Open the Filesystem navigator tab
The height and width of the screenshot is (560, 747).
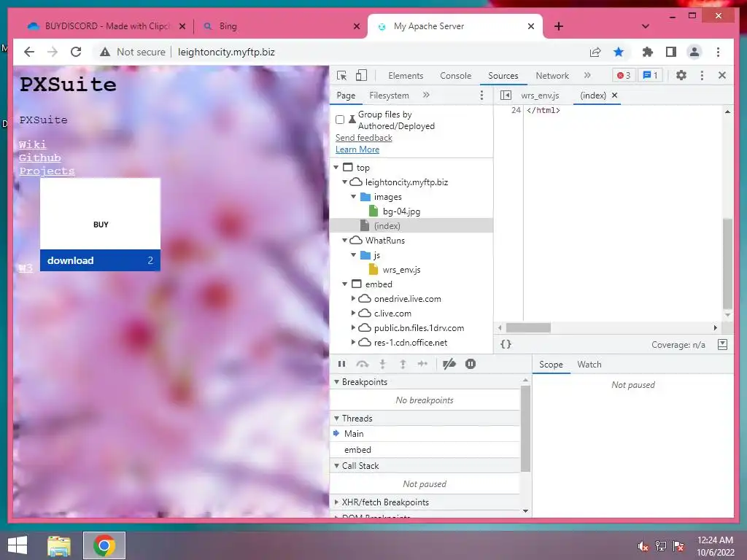[x=389, y=96]
